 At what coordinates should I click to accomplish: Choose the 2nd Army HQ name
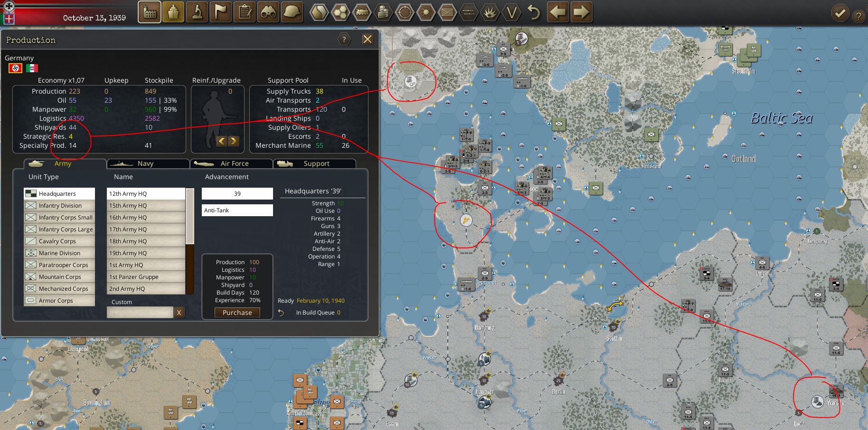click(146, 288)
